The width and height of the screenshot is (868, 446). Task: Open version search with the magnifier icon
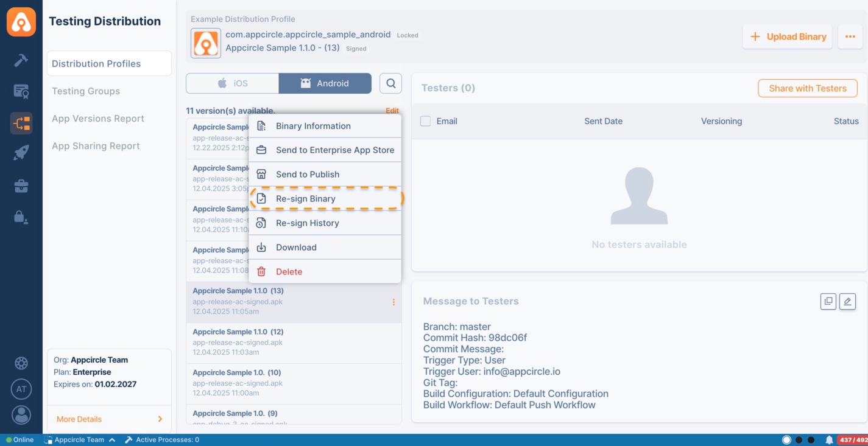(390, 83)
